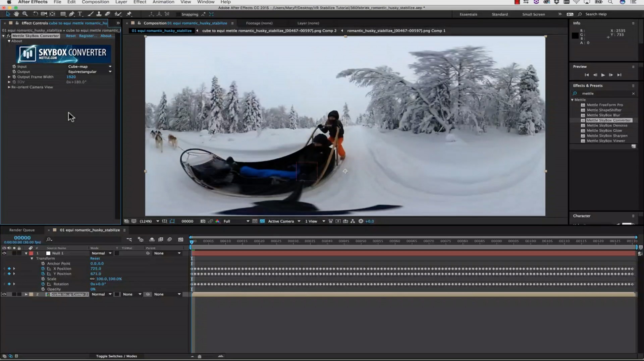Take a snapshot with the camera icon
This screenshot has height=361, width=644.
tap(203, 221)
